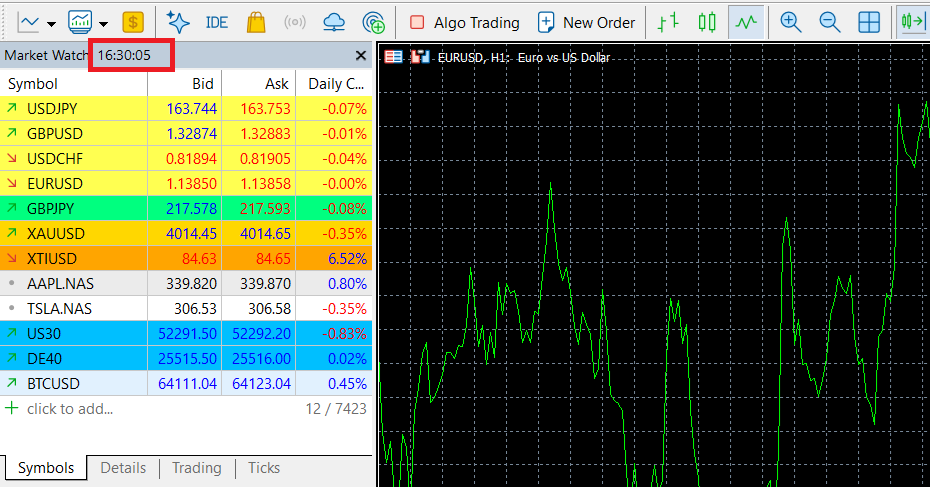Click the Signals broadcast icon
Viewport: 930px width, 487px height.
pos(295,23)
